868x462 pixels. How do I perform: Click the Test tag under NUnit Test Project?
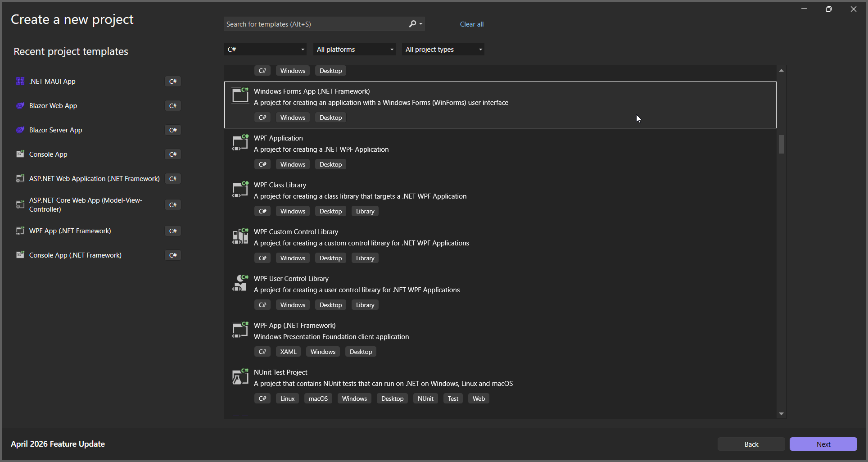(453, 399)
